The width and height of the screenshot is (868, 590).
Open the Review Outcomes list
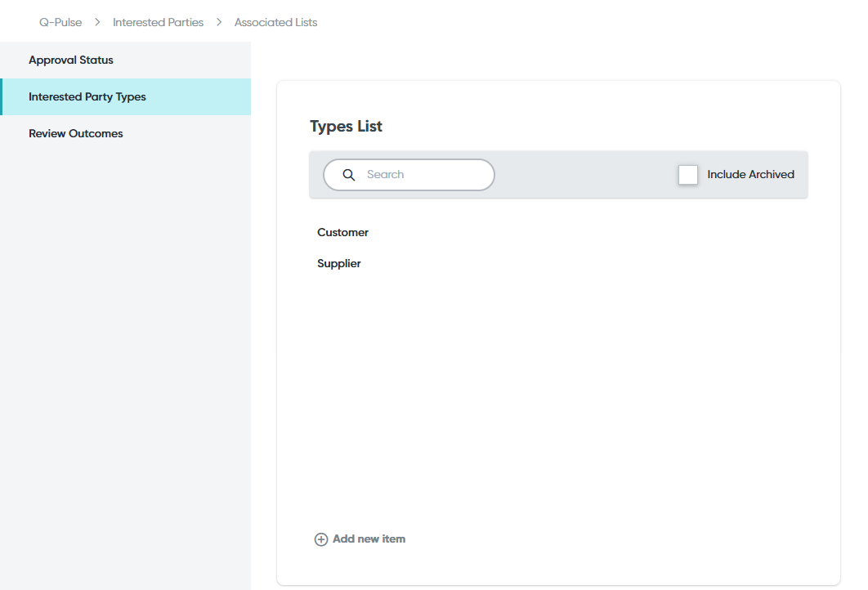coord(125,133)
